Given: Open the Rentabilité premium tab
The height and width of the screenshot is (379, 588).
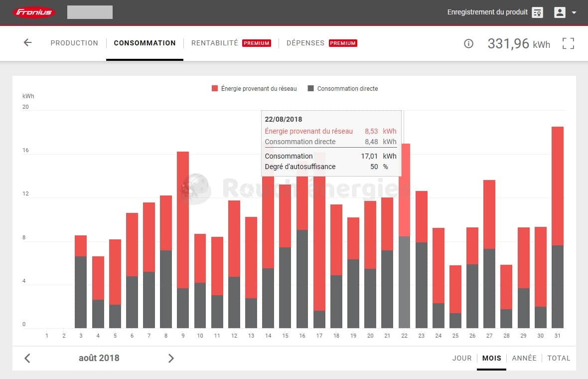Looking at the screenshot, I should (x=230, y=43).
